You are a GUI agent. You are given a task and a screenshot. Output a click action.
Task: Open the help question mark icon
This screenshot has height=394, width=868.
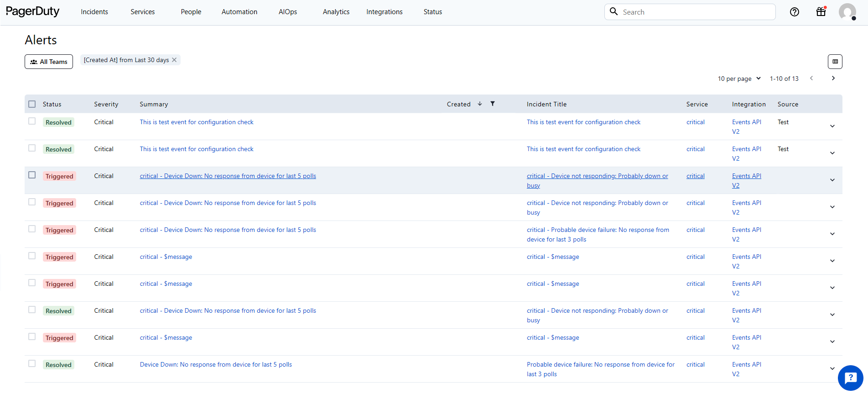coord(795,12)
